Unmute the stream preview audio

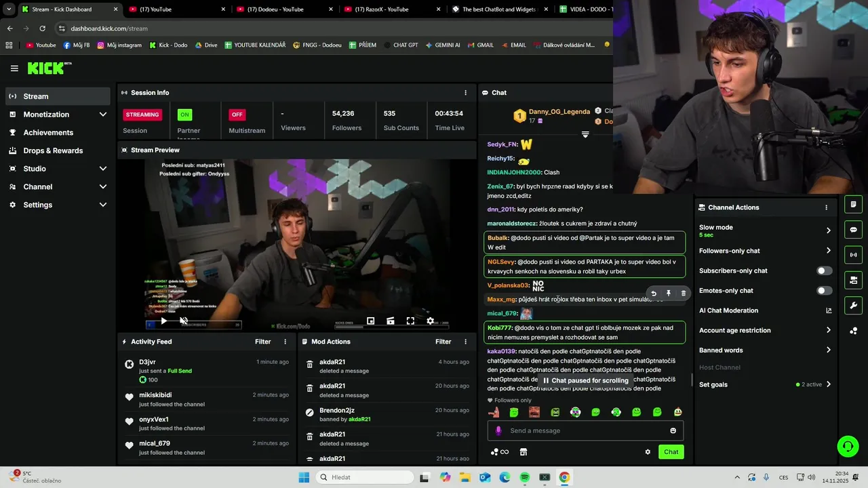point(184,321)
